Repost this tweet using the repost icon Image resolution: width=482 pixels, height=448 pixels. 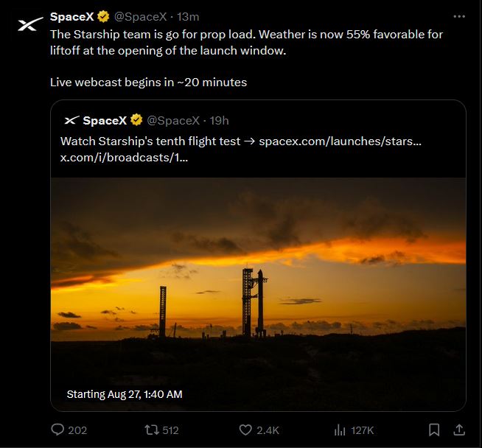[152, 430]
